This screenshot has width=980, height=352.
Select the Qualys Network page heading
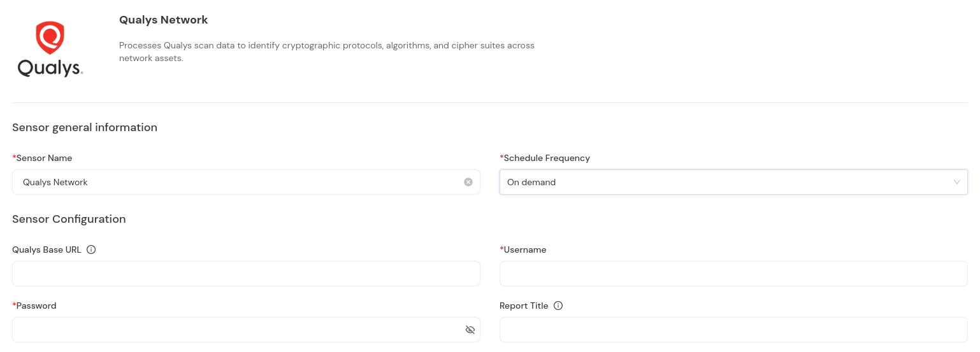coord(163,20)
